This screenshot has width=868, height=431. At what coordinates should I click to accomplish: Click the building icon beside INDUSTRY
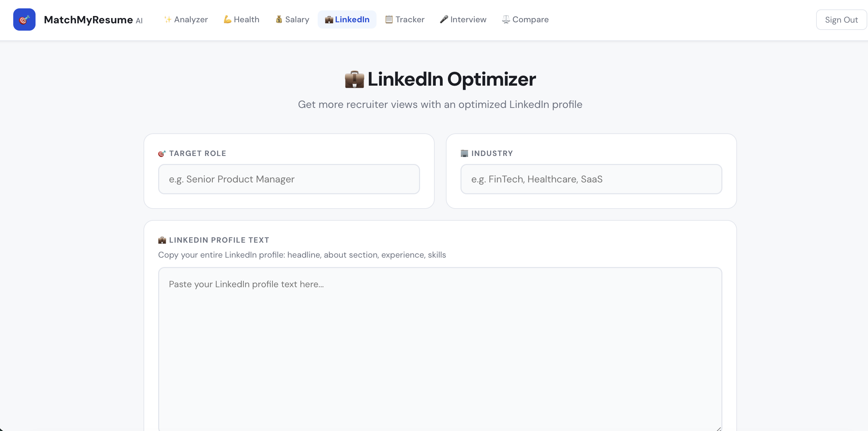(x=464, y=153)
